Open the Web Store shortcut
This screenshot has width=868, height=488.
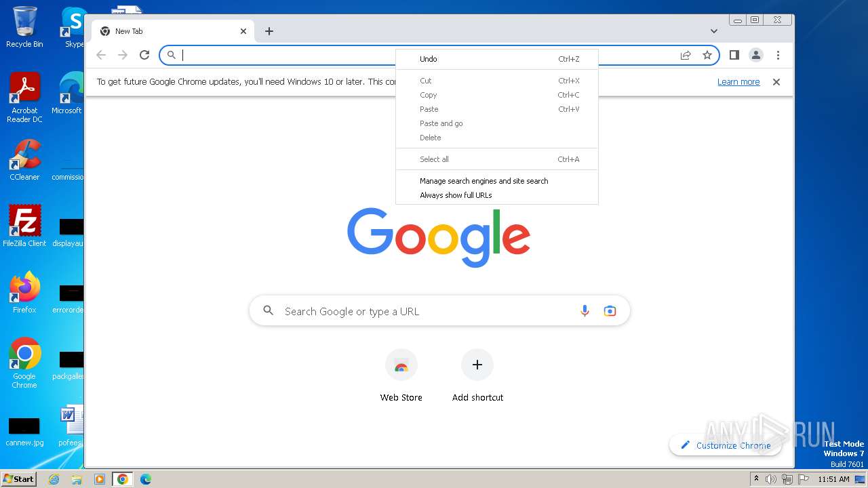[x=401, y=376]
